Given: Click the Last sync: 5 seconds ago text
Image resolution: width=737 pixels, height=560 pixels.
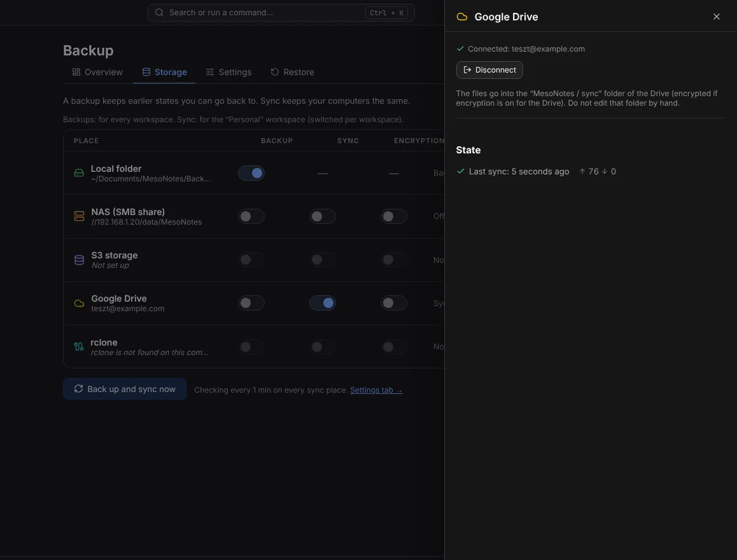Looking at the screenshot, I should (519, 171).
